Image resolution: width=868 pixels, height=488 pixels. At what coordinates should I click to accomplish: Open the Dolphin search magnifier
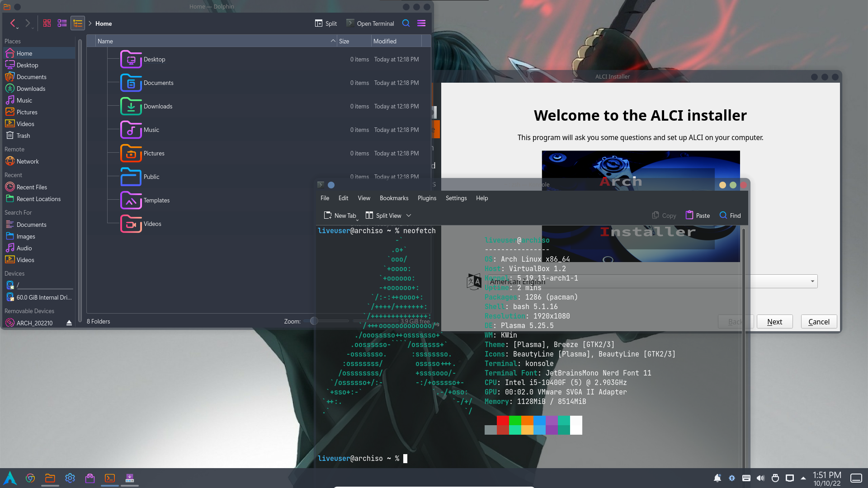click(x=406, y=23)
